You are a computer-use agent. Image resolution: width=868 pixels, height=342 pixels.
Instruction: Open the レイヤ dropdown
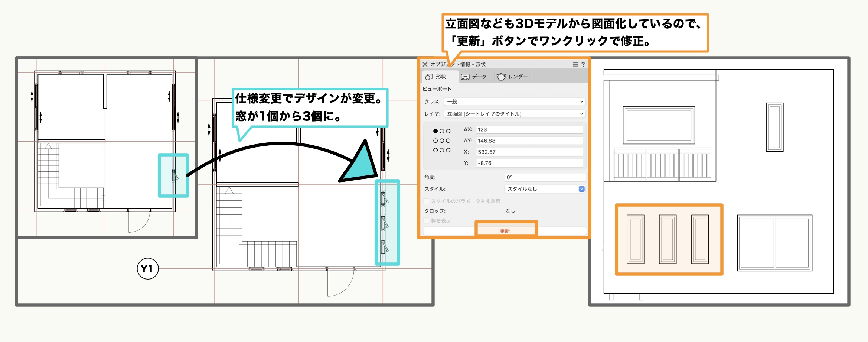coord(515,114)
